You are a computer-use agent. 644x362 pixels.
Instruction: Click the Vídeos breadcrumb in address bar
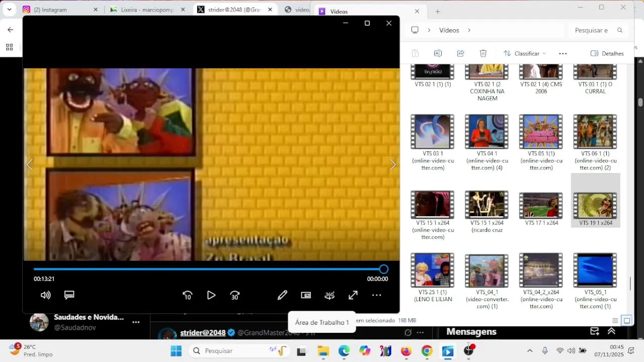click(449, 30)
